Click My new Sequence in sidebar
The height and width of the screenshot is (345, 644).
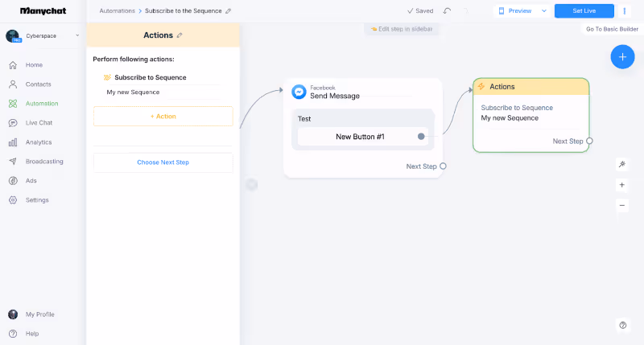pyautogui.click(x=133, y=92)
